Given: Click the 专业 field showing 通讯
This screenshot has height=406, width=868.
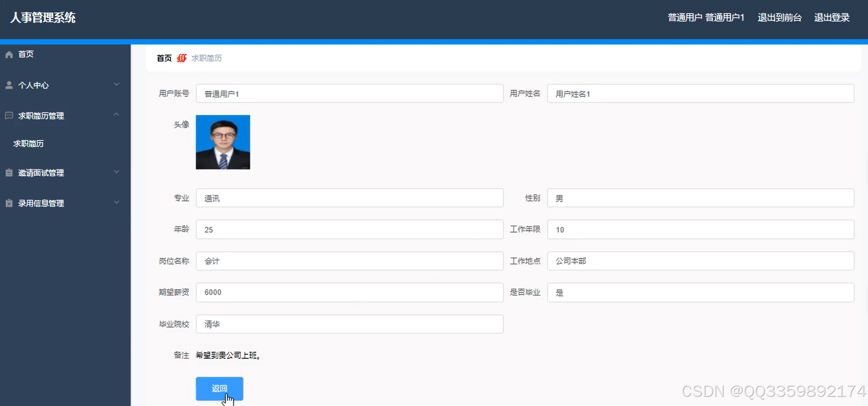Looking at the screenshot, I should click(349, 198).
